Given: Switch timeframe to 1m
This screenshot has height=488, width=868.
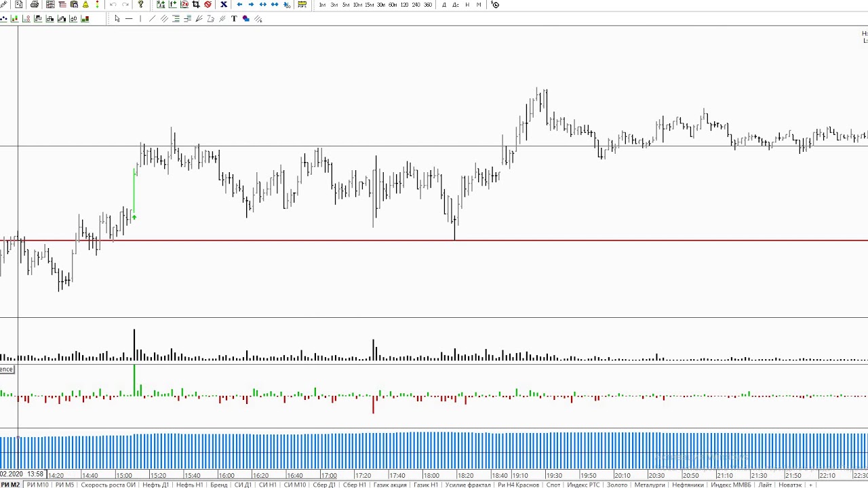Looking at the screenshot, I should pyautogui.click(x=322, y=5).
